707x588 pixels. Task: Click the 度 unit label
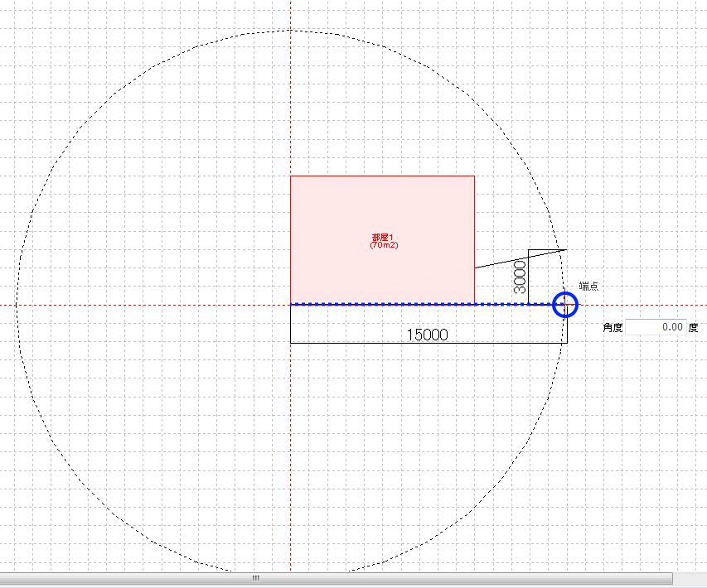point(693,327)
